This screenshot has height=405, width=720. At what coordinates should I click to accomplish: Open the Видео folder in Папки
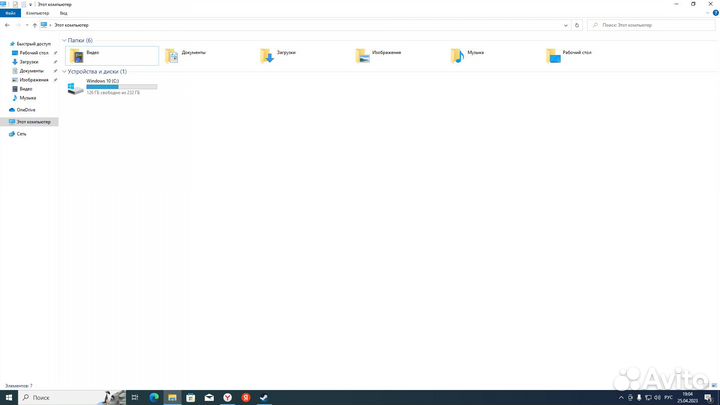coord(112,56)
